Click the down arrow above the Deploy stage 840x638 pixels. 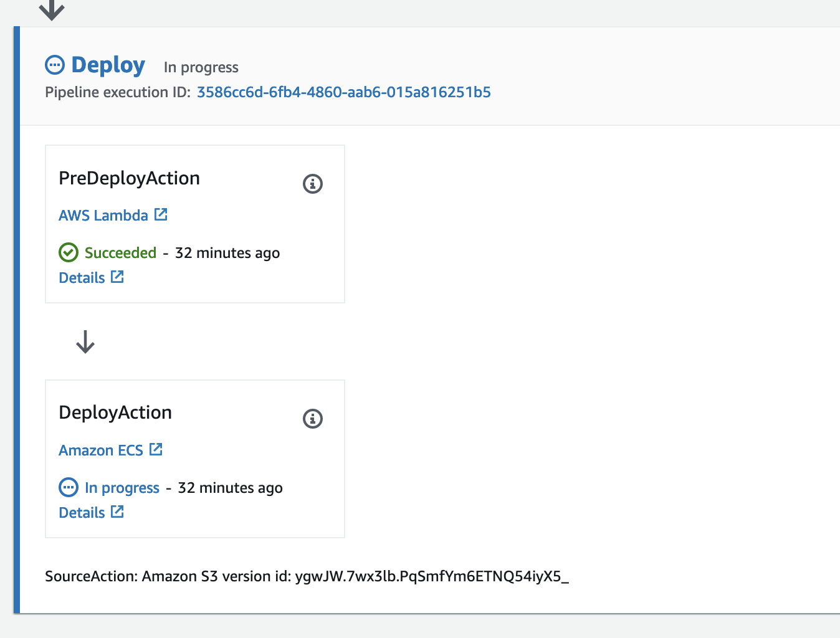coord(52,9)
